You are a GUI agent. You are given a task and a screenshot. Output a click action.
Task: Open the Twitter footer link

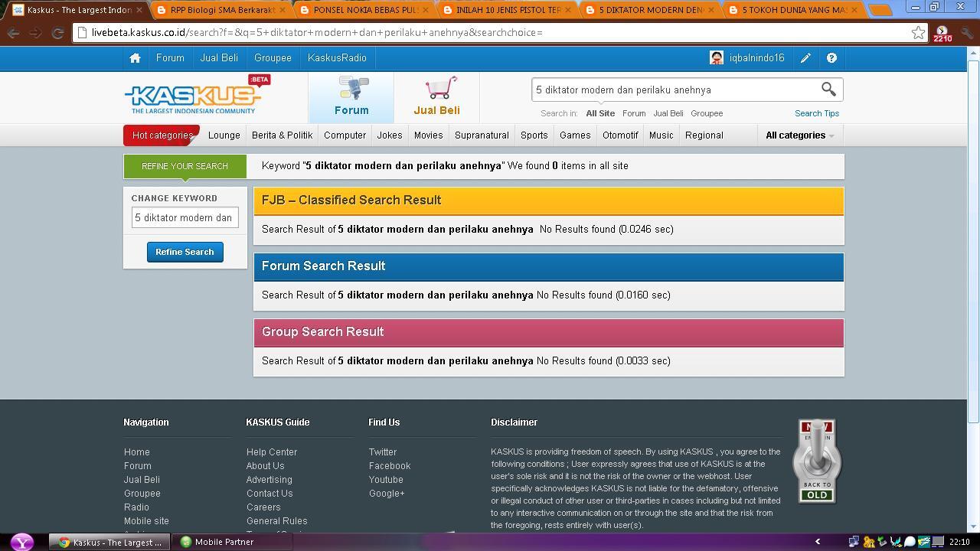tap(383, 452)
